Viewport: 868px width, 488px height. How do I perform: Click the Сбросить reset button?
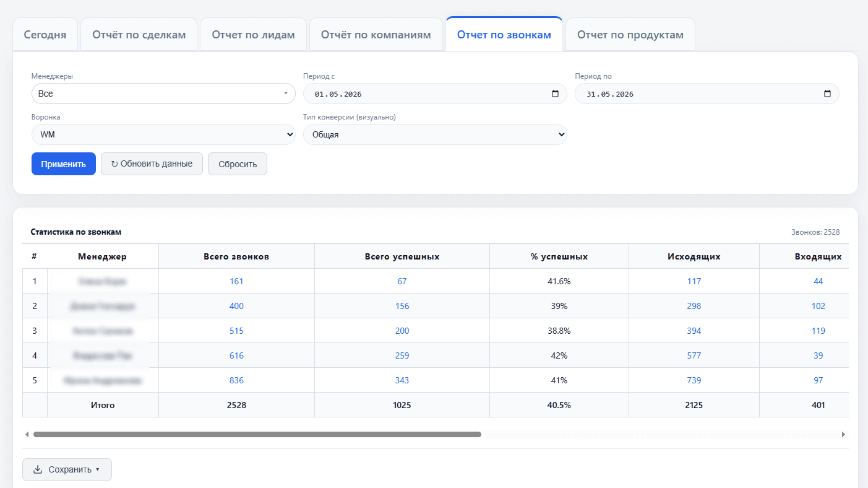(238, 164)
